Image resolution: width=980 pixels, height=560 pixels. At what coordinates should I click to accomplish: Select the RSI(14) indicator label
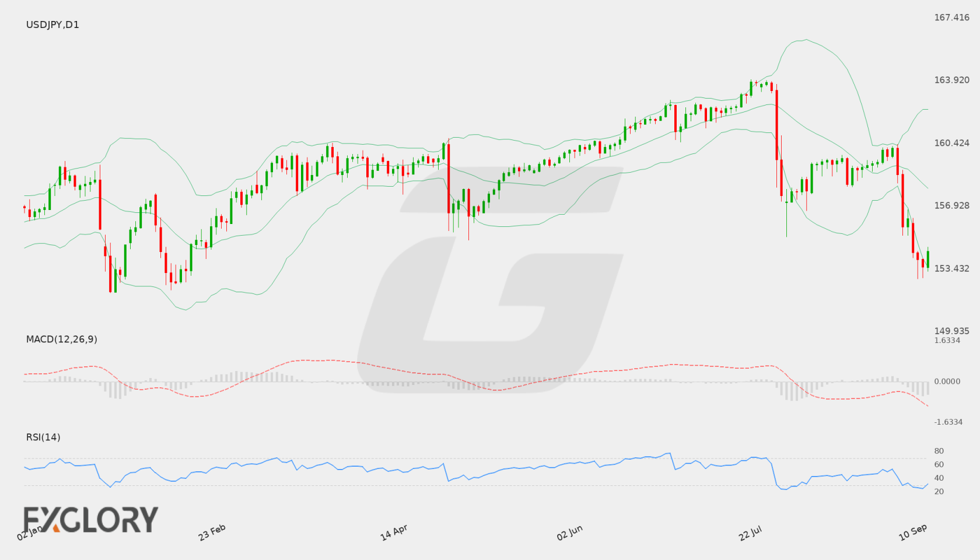43,437
